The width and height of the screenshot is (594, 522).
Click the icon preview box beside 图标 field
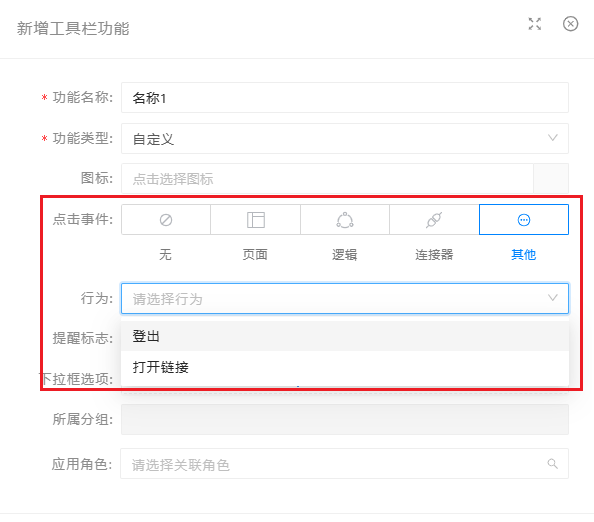[x=551, y=179]
